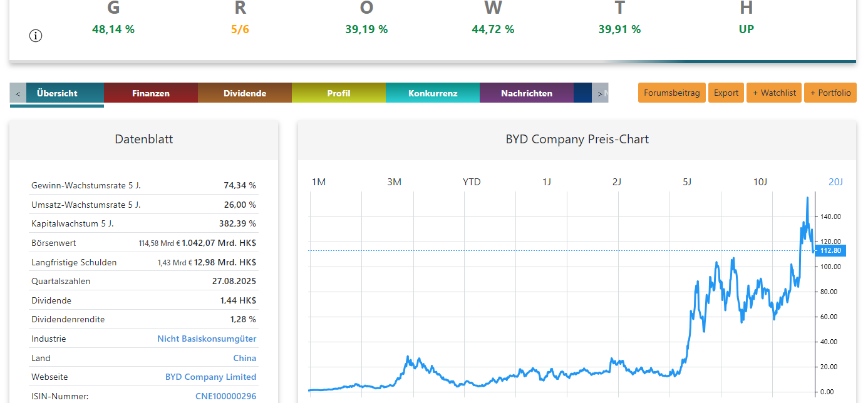Open the China country link
868x403 pixels.
(245, 358)
